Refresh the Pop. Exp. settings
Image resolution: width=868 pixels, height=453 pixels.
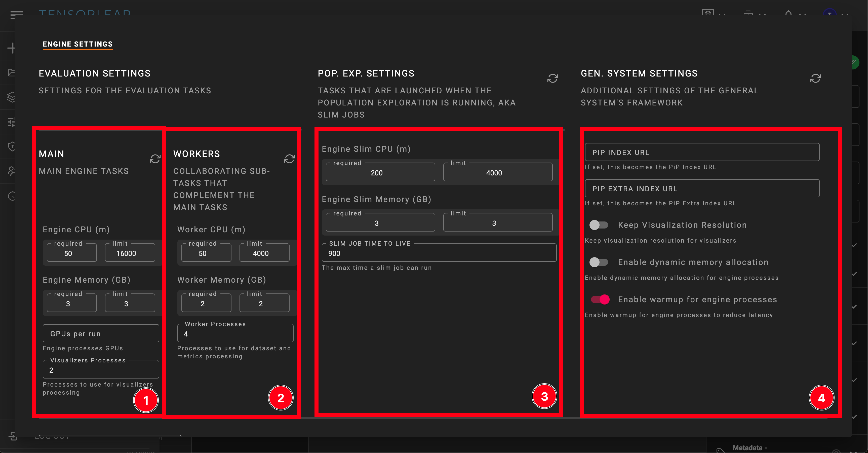pos(552,78)
